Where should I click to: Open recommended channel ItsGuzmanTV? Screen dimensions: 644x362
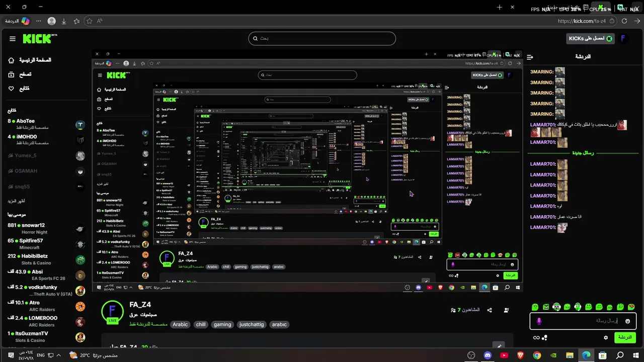[x=46, y=337]
